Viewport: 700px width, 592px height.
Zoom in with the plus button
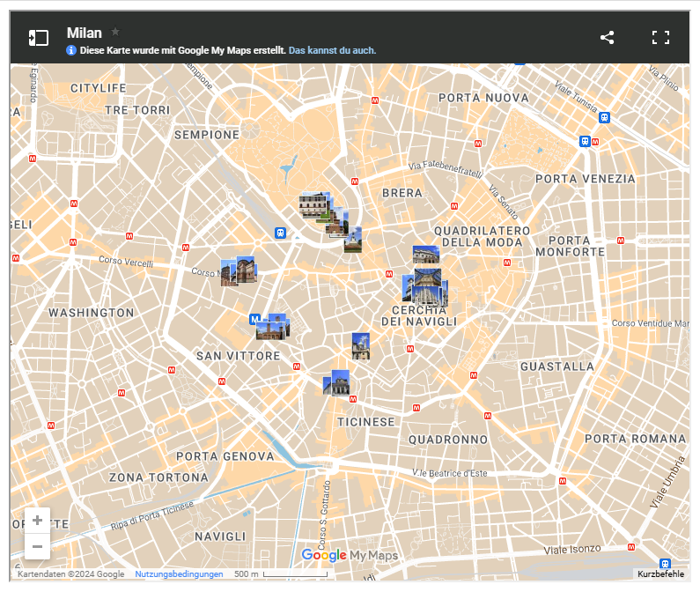tap(37, 520)
